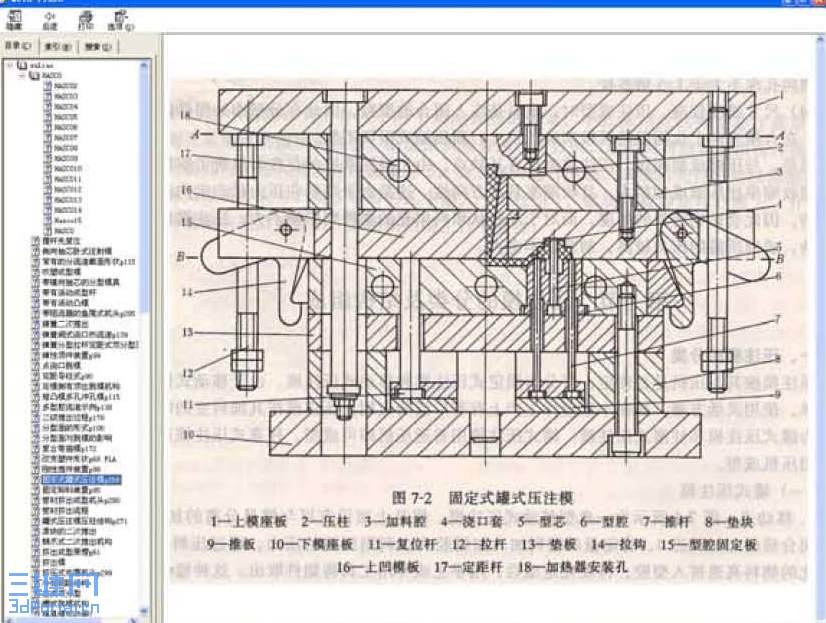Select the Naccol5 topic in the tree
Image resolution: width=826 pixels, height=623 pixels.
68,221
